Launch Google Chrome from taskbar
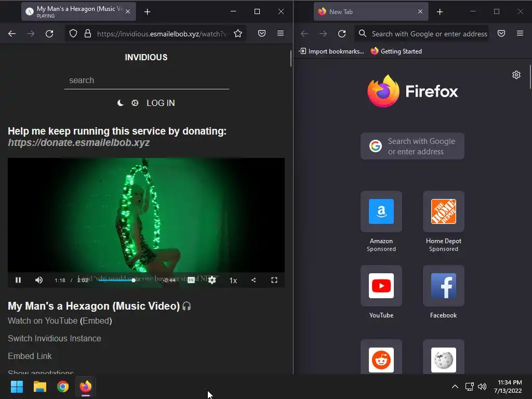The width and height of the screenshot is (532, 399). (63, 387)
